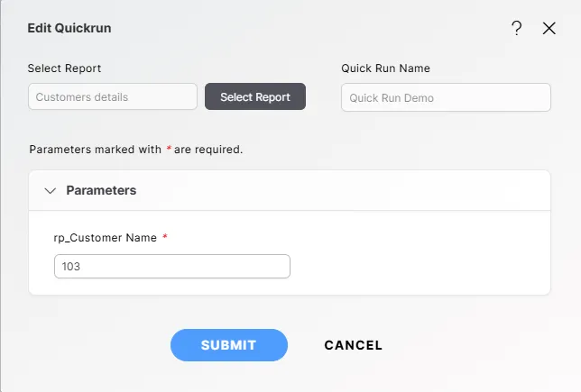
Task: Click the required asterisk beside rp_Customer Name
Action: (x=165, y=237)
